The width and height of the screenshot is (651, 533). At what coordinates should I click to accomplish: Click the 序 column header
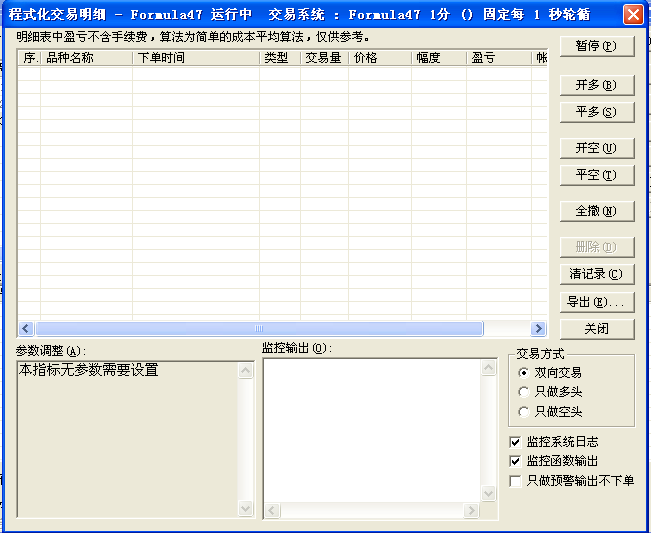[29, 58]
